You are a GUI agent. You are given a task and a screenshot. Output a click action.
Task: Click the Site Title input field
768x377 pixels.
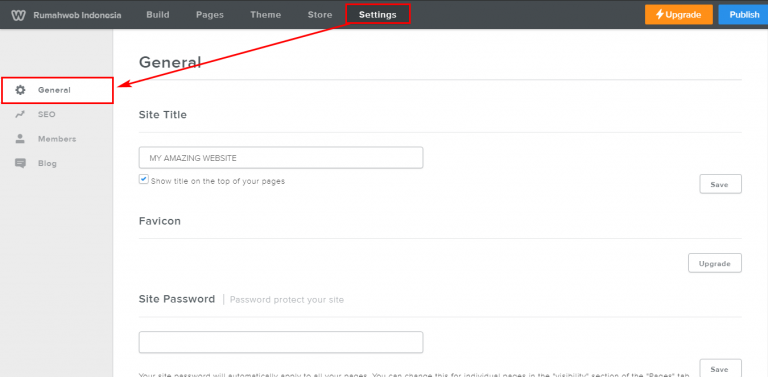(x=281, y=158)
